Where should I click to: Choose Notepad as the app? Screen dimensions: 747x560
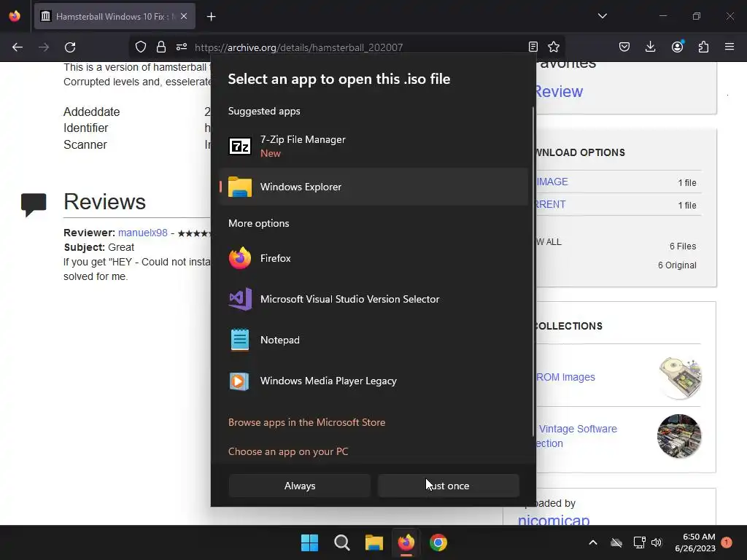coord(373,340)
